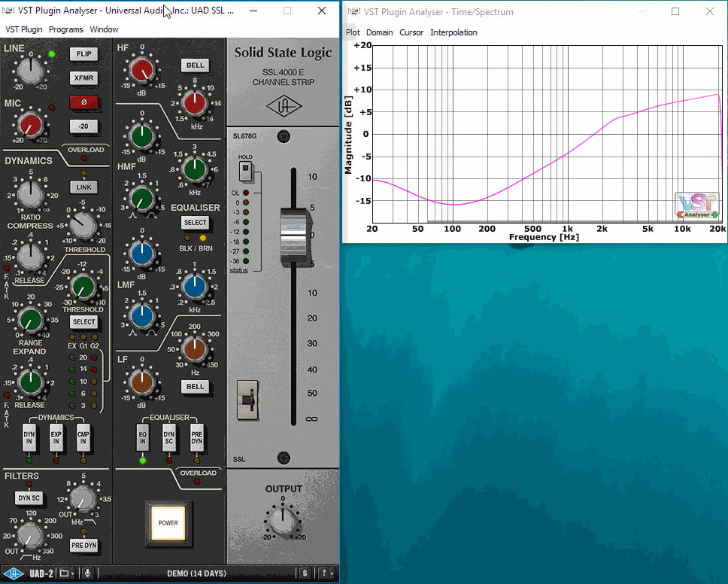Click the blue LMF frequency kHz knob
Viewport: 728px width, 584px height.
point(195,286)
